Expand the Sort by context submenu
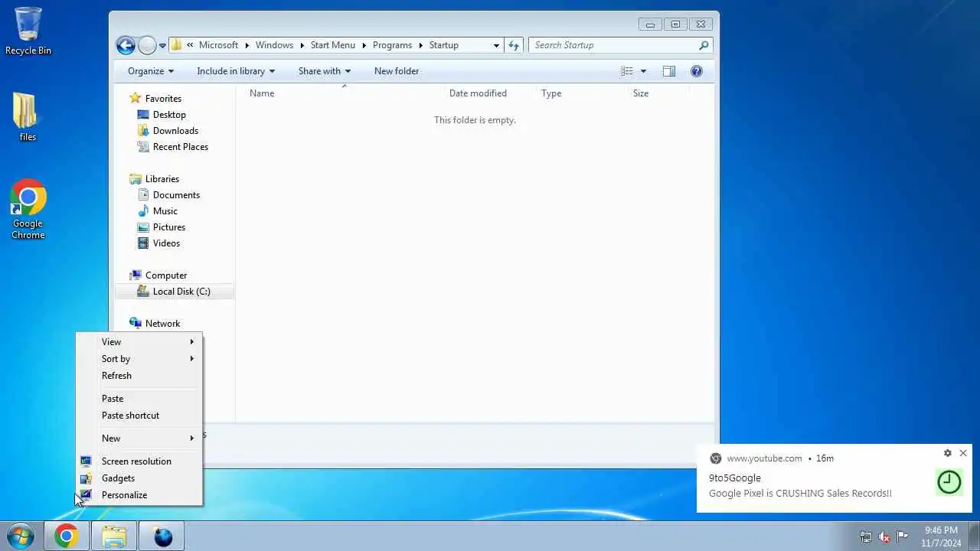Image resolution: width=980 pixels, height=551 pixels. (x=139, y=359)
